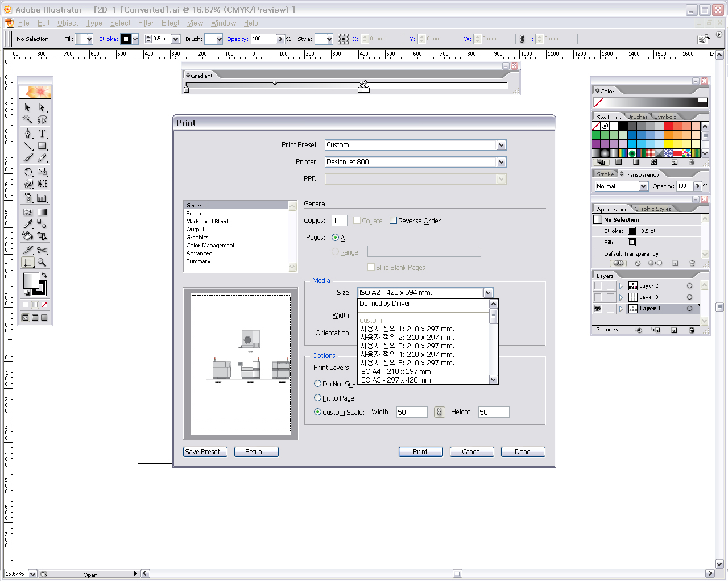The height and width of the screenshot is (582, 728).
Task: Delete layer using Layers panel trash icon
Action: point(692,330)
